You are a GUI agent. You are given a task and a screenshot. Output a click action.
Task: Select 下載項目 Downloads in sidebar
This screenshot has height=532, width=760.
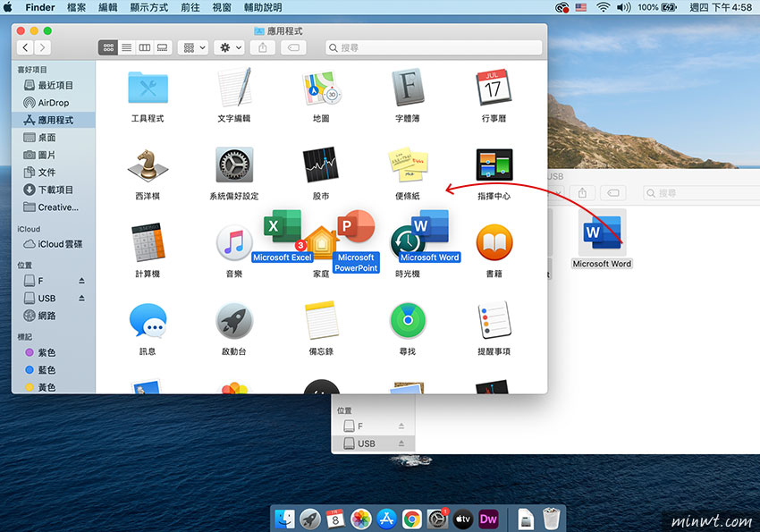click(54, 190)
